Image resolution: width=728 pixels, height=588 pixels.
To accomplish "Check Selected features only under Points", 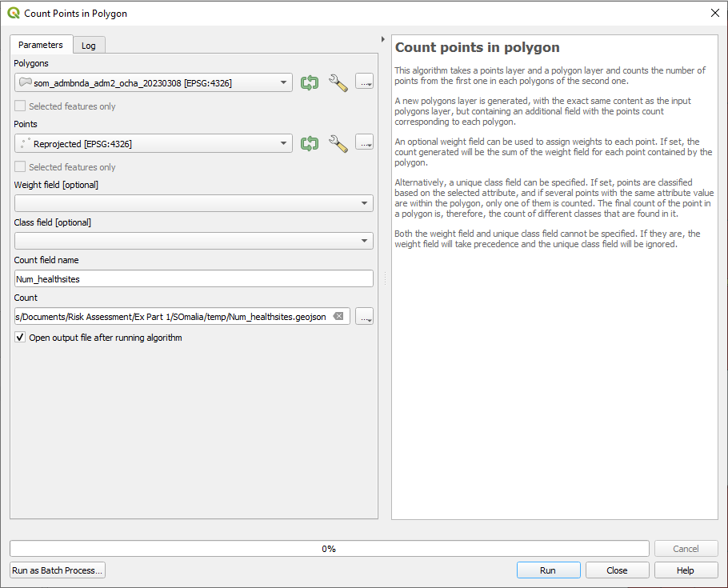I will click(x=20, y=167).
